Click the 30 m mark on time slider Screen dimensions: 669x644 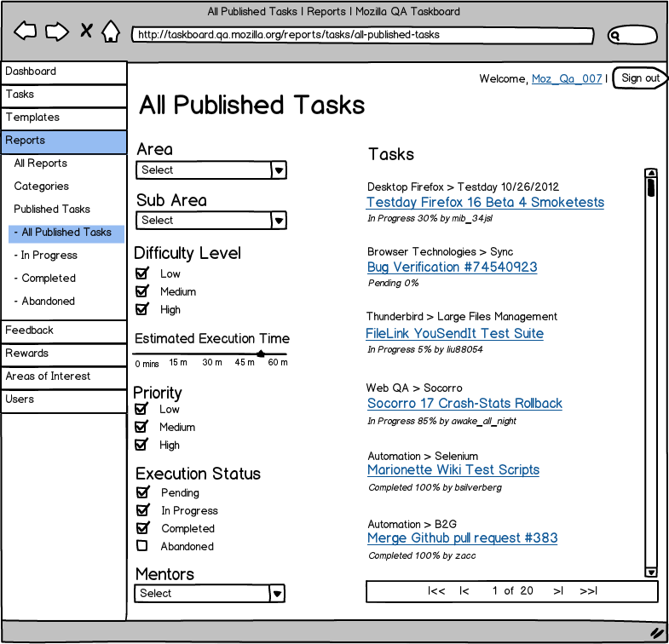[x=212, y=362]
